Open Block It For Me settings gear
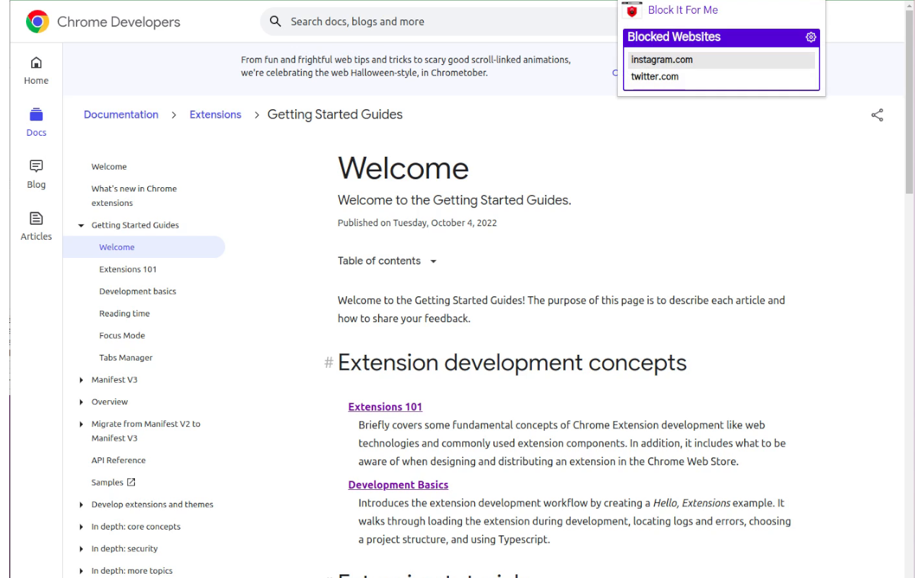 (x=811, y=37)
